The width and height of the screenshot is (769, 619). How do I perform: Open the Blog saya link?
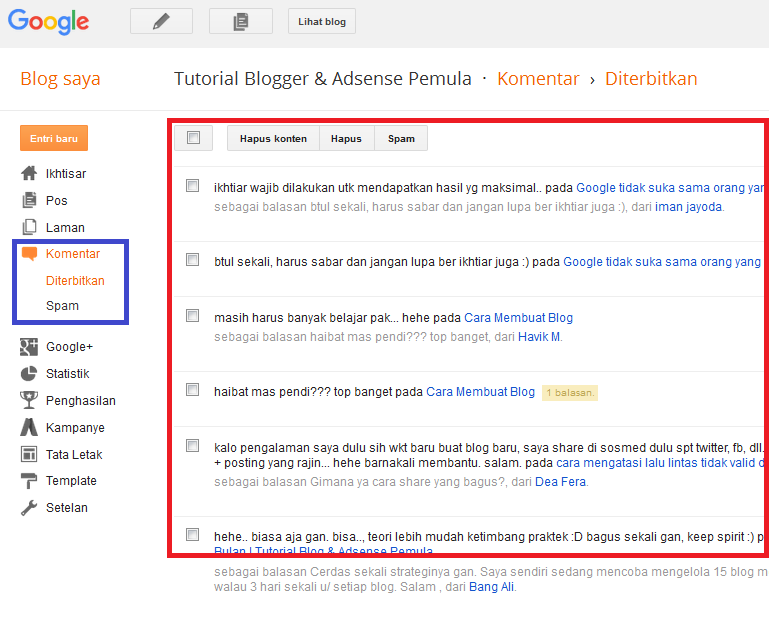pyautogui.click(x=60, y=78)
